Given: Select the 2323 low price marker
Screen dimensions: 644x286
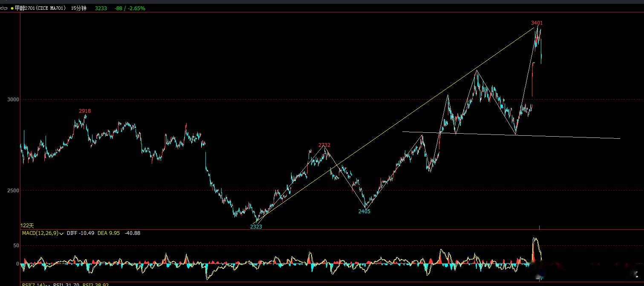Looking at the screenshot, I should click(256, 227).
